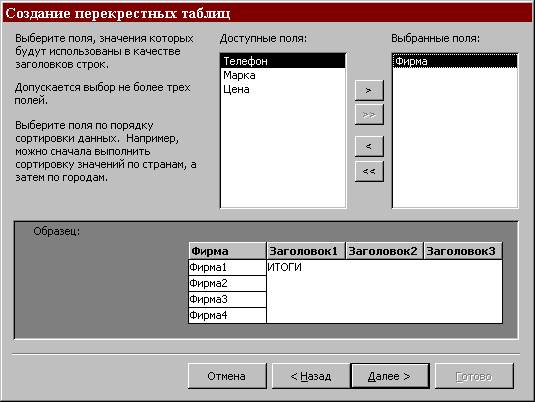Click the Отмена button

227,376
